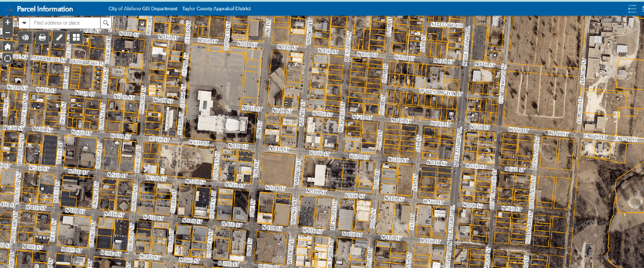The image size is (644, 268).
Task: Open the Layer List at the header edge
Action: point(642,8)
